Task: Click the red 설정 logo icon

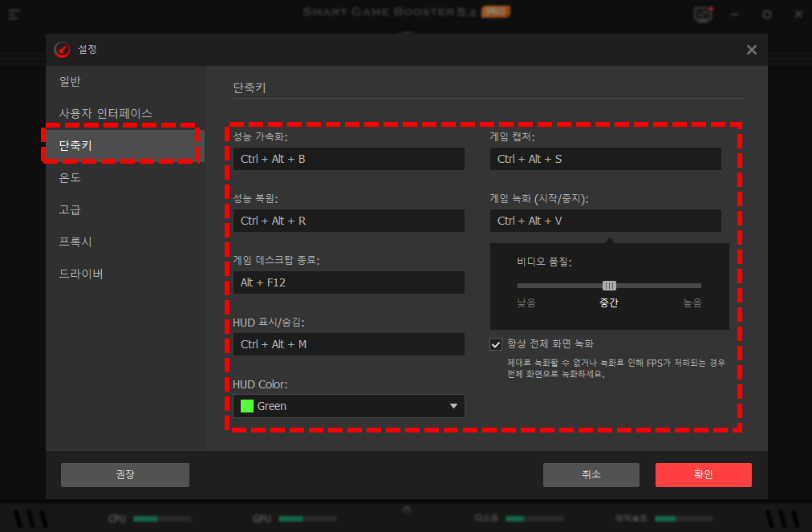Action: pyautogui.click(x=62, y=50)
